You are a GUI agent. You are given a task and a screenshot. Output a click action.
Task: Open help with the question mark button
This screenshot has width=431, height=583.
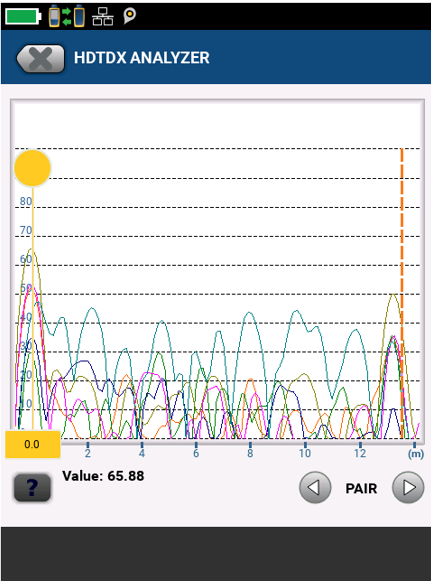[x=32, y=487]
